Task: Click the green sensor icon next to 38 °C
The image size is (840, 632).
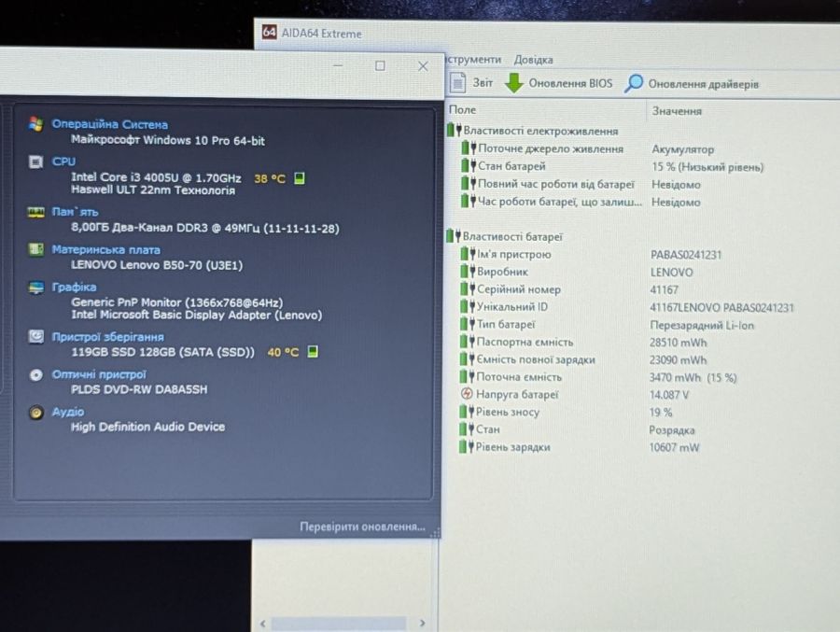Action: click(x=300, y=178)
